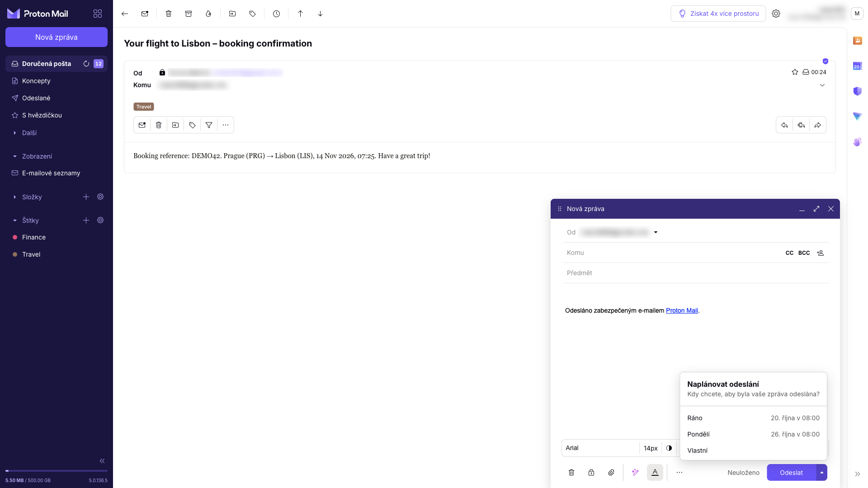Mark message as spam with the flame icon
Image resolution: width=868 pixels, height=488 pixels.
(x=208, y=14)
